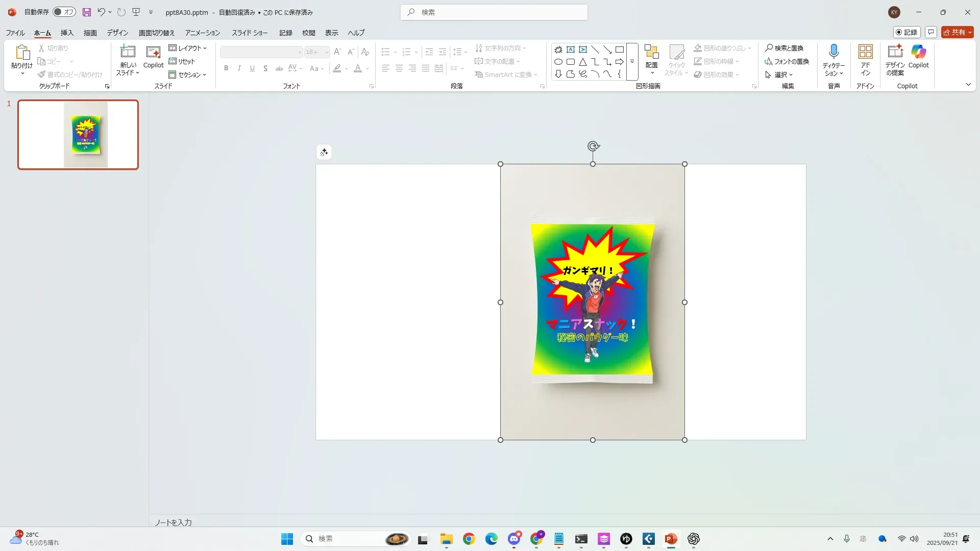Click the Undo arrow icon
Image resolution: width=980 pixels, height=551 pixels.
pyautogui.click(x=101, y=12)
